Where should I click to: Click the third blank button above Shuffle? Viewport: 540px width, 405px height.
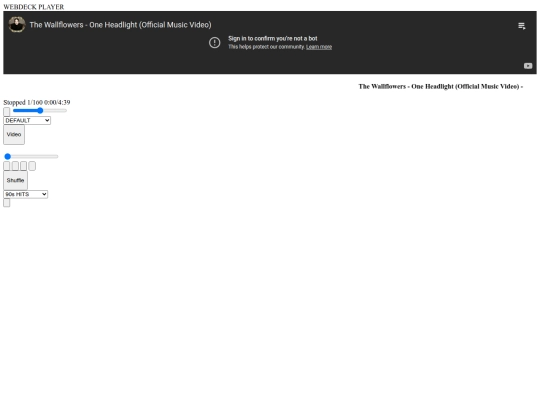point(23,166)
